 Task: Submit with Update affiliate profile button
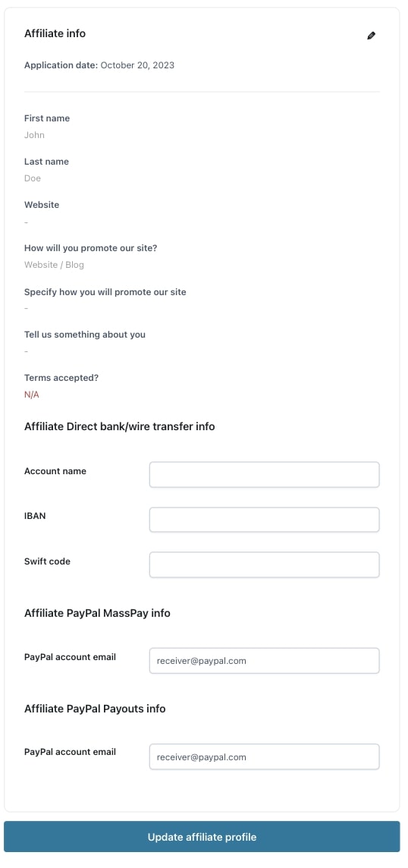(202, 836)
